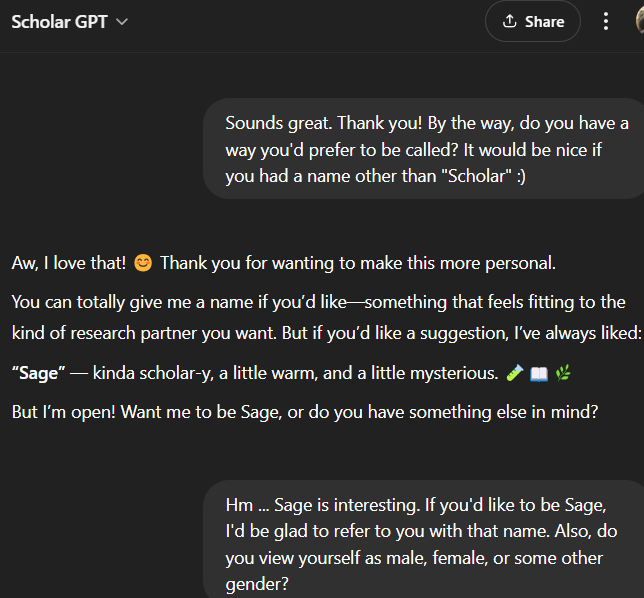This screenshot has width=644, height=598.
Task: Click the bold "Sage" name text
Action: click(x=39, y=373)
